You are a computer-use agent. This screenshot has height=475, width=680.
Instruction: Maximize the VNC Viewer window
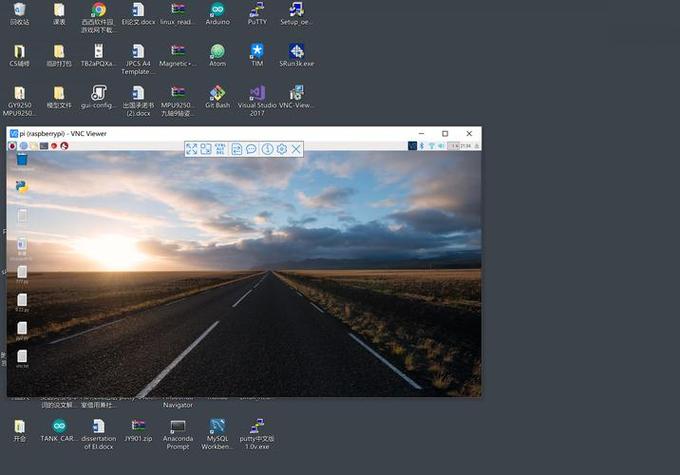click(445, 134)
